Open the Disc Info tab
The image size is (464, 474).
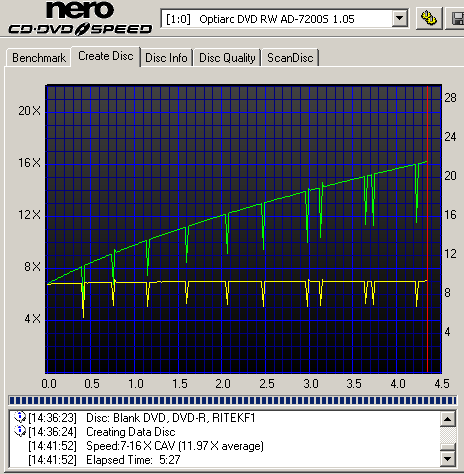[x=166, y=58]
